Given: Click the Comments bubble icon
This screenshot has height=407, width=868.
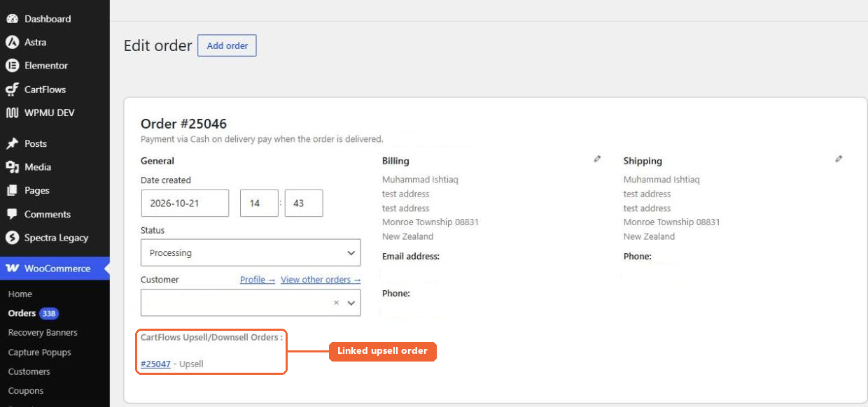Looking at the screenshot, I should tap(12, 214).
